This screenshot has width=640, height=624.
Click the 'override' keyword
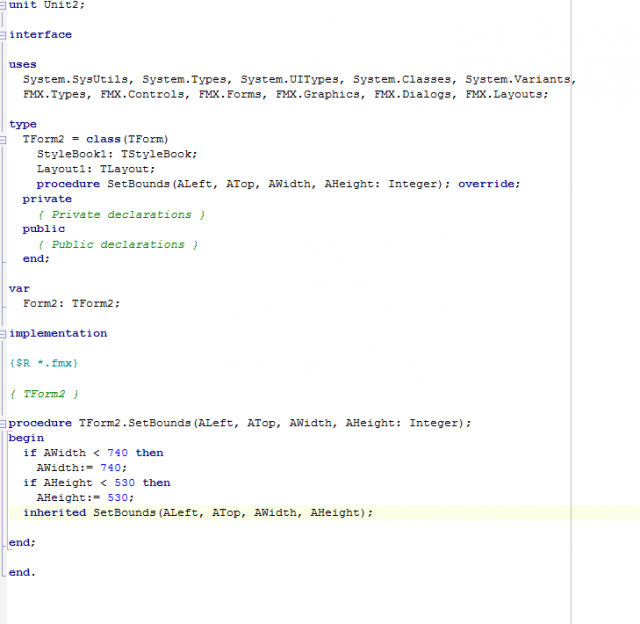[x=486, y=184]
